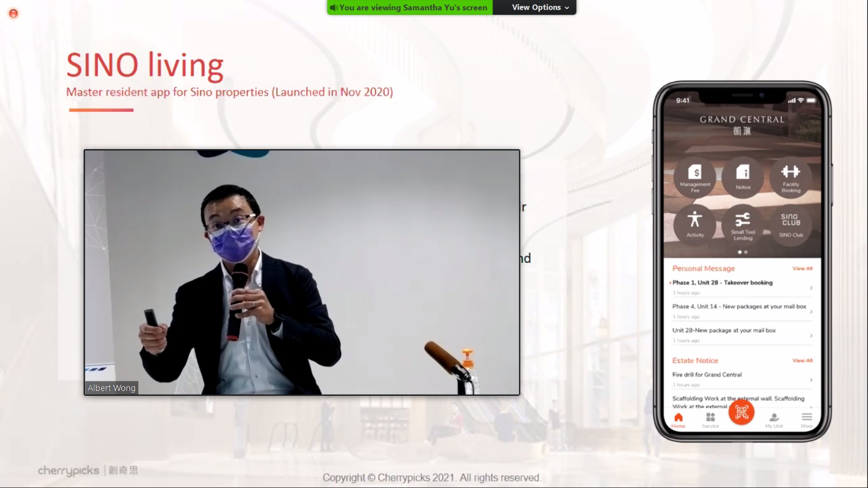Open the Management Fee icon in phone app
Image resolution: width=868 pixels, height=488 pixels.
tap(695, 177)
